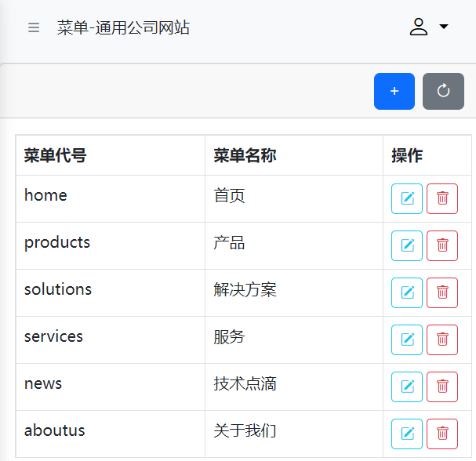Screen dimensions: 476x461
Task: Delete the home menu row
Action: [x=442, y=199]
